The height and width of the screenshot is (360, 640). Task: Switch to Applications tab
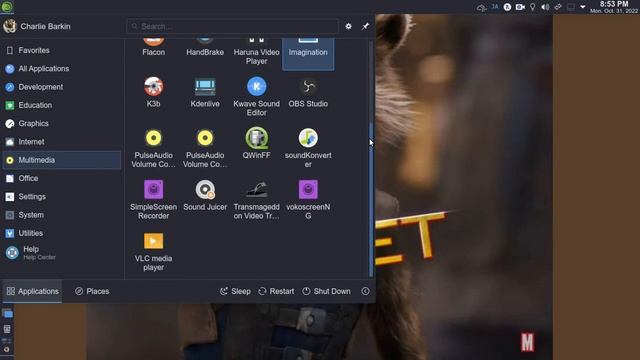33,291
